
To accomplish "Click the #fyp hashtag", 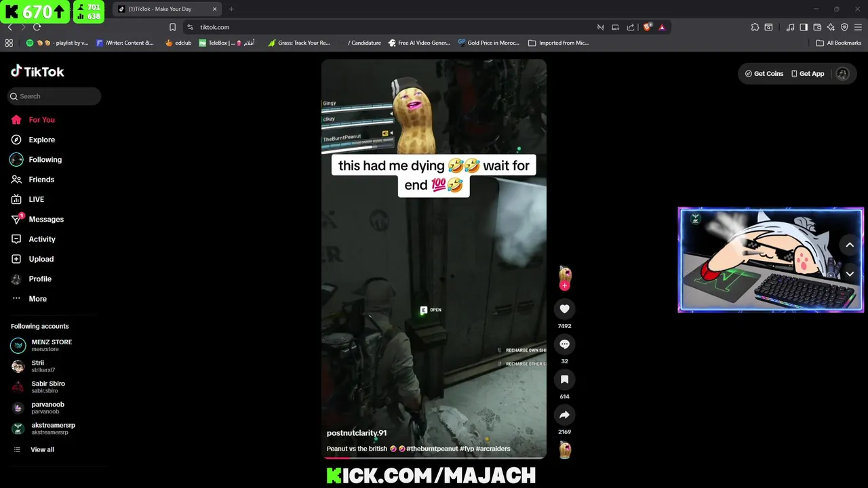I will tap(467, 449).
